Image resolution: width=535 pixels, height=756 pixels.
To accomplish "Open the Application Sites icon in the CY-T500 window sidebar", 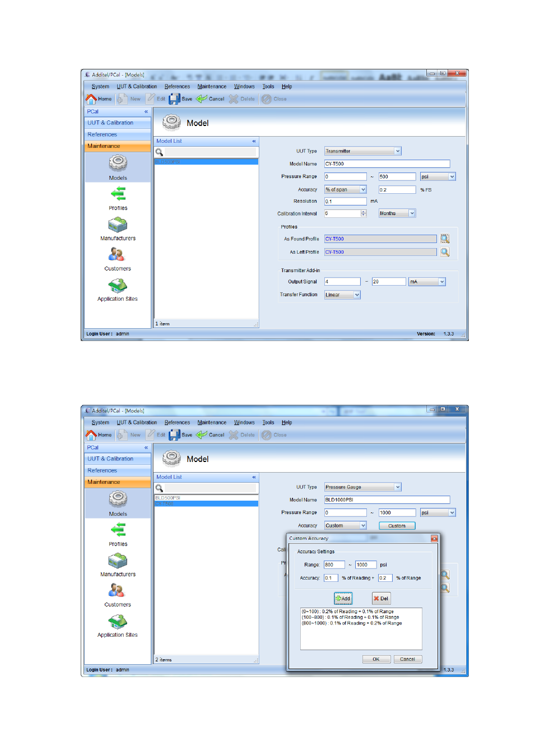I will tap(118, 286).
